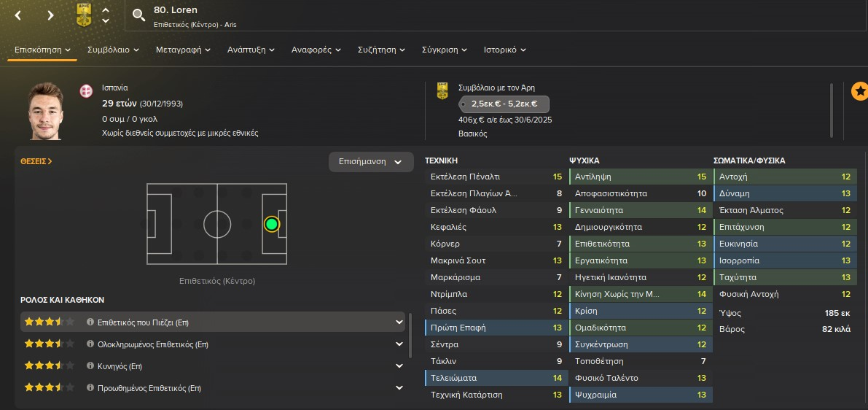Screen dimensions: 868x410
Task: Click the transfer value 2,5εκ.€ - 5,2εκ.€ badge
Action: pyautogui.click(x=504, y=104)
